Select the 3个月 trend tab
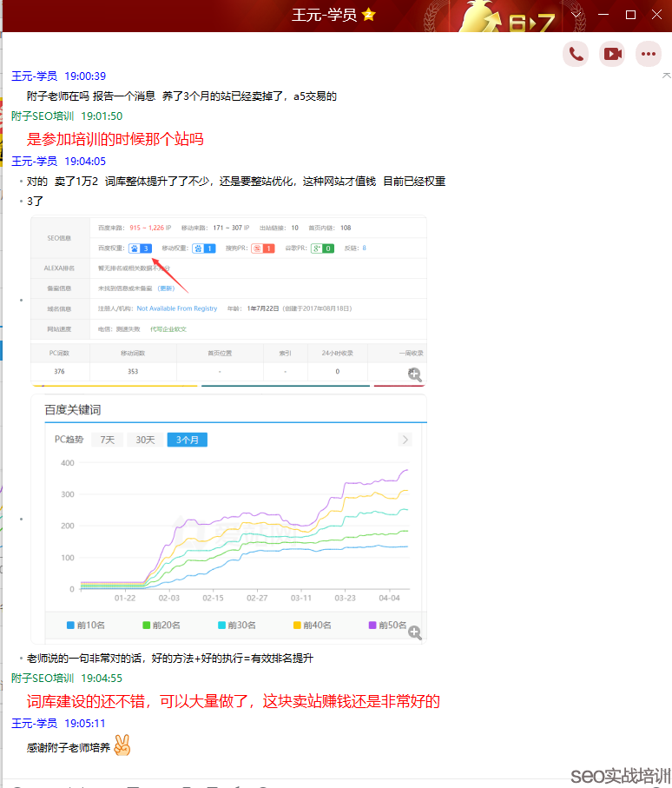The image size is (672, 788). click(x=187, y=440)
